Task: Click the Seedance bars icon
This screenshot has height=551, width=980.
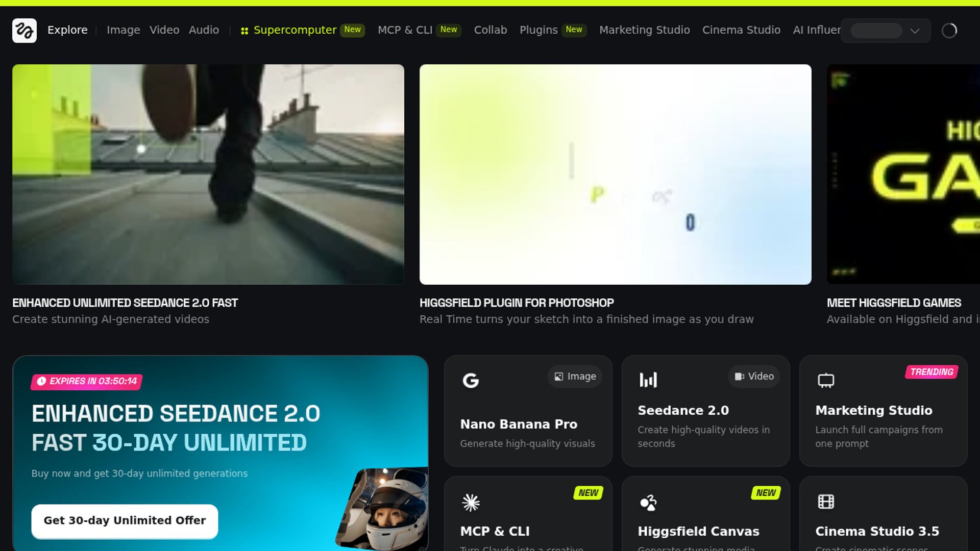Action: (648, 380)
